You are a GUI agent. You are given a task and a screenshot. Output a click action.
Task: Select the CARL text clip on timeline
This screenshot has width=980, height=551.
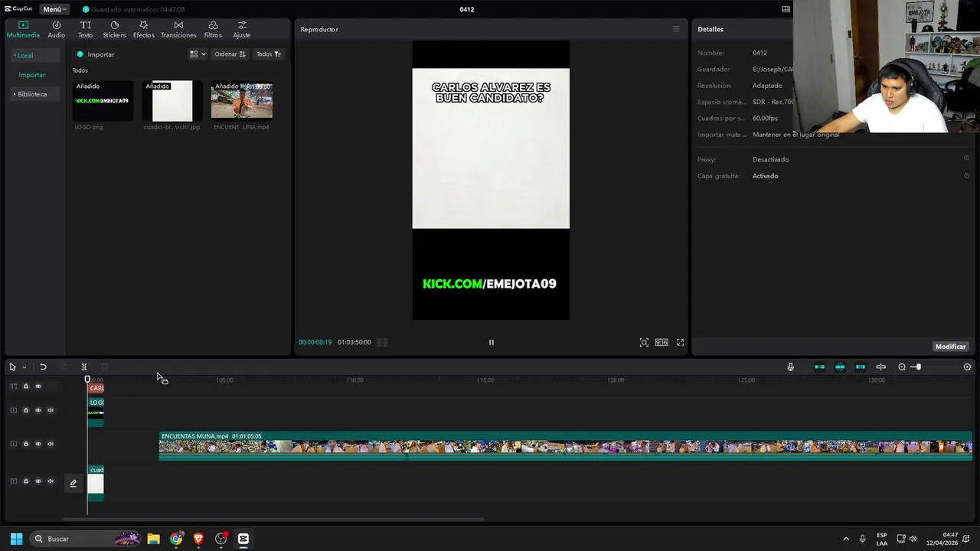[96, 388]
